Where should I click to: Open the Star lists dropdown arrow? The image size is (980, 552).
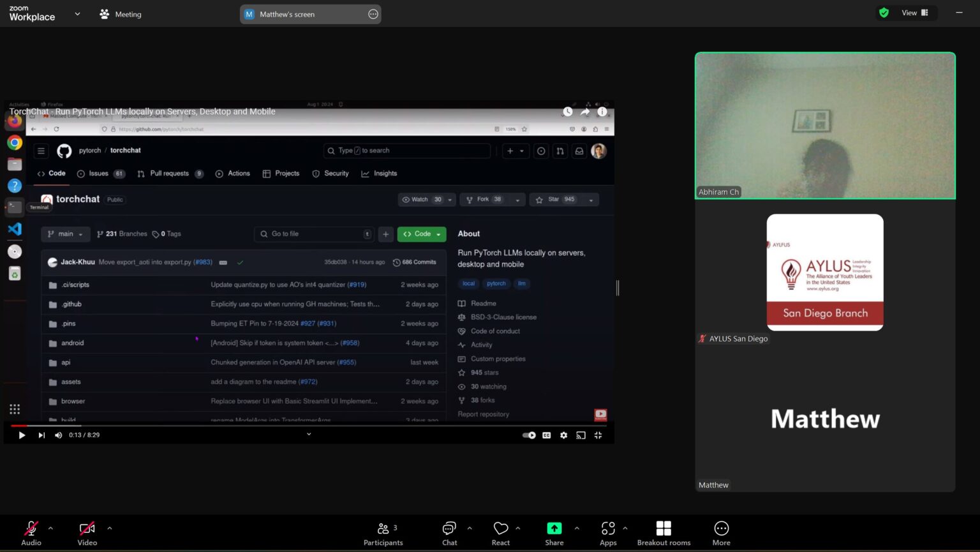pyautogui.click(x=591, y=200)
